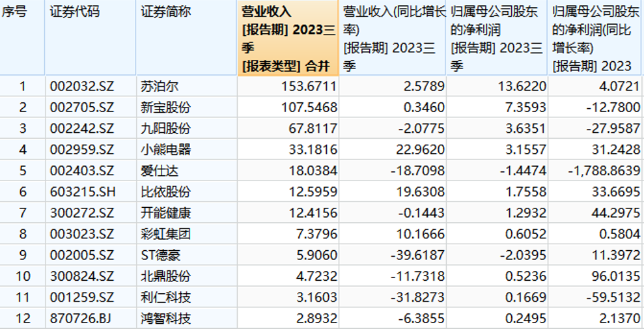Select the 证券简称 column header
The image size is (644, 329).
[187, 38]
